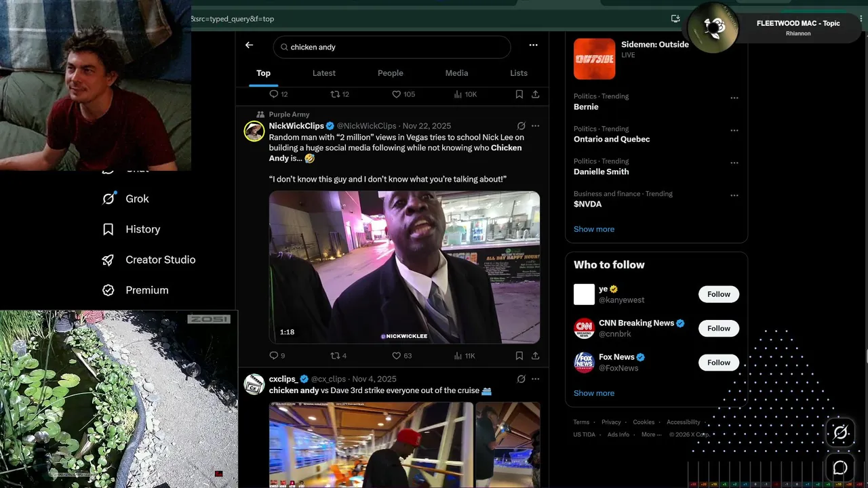Open the trending topic Bernie

(x=586, y=107)
